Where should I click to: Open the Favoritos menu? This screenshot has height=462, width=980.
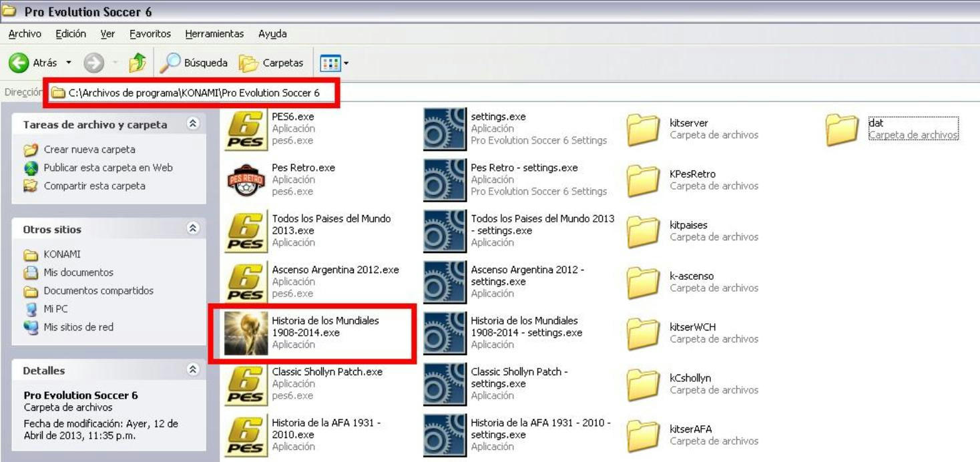150,33
